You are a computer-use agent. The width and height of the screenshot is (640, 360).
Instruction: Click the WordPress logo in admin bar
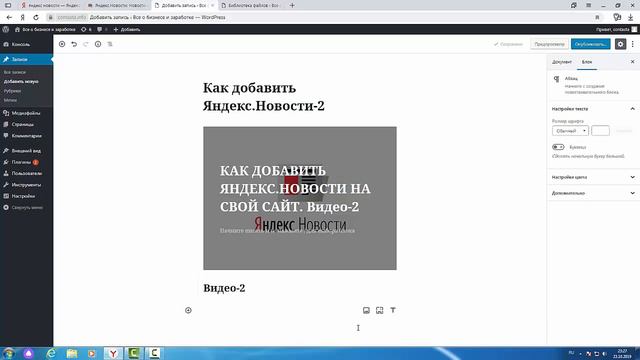click(6, 29)
